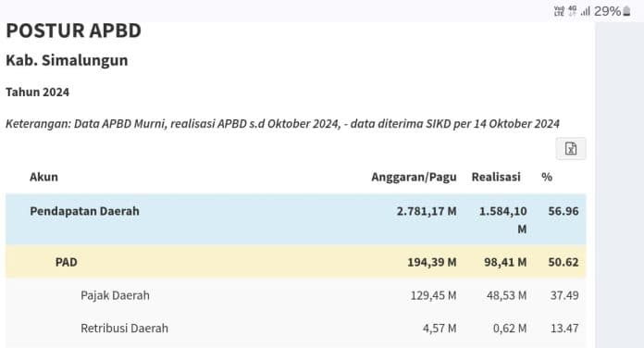This screenshot has width=644, height=348.
Task: Click the value 194,39 M
Action: [432, 262]
